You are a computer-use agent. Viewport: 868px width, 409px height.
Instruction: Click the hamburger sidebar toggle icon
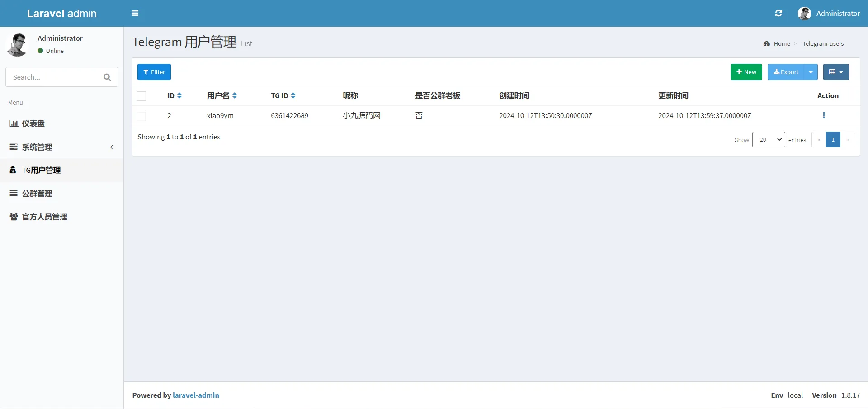tap(135, 13)
